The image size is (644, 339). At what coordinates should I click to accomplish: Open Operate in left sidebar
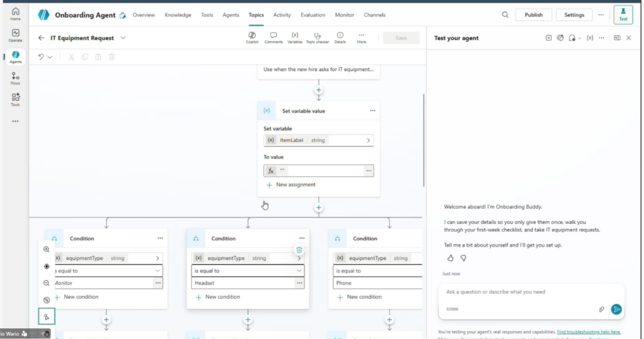coord(15,35)
